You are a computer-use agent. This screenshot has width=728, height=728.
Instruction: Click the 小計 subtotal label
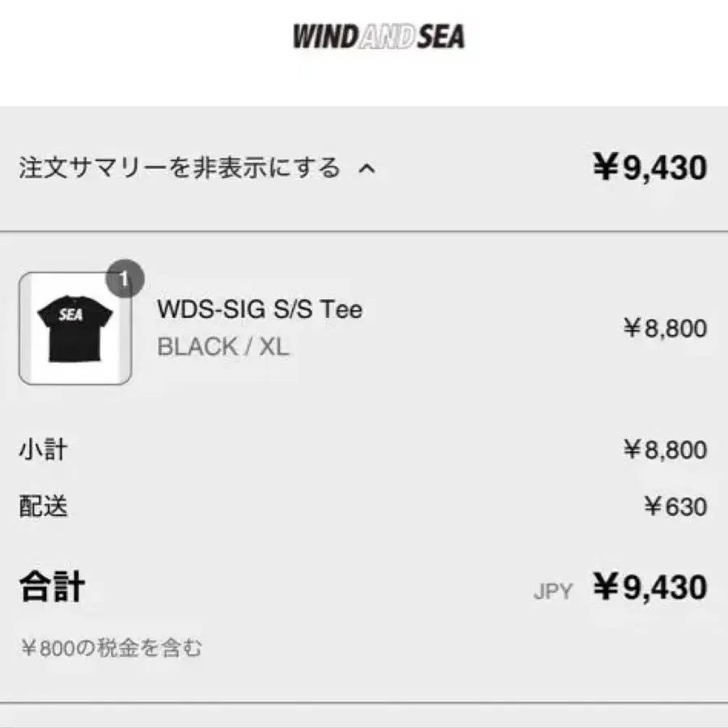[43, 450]
